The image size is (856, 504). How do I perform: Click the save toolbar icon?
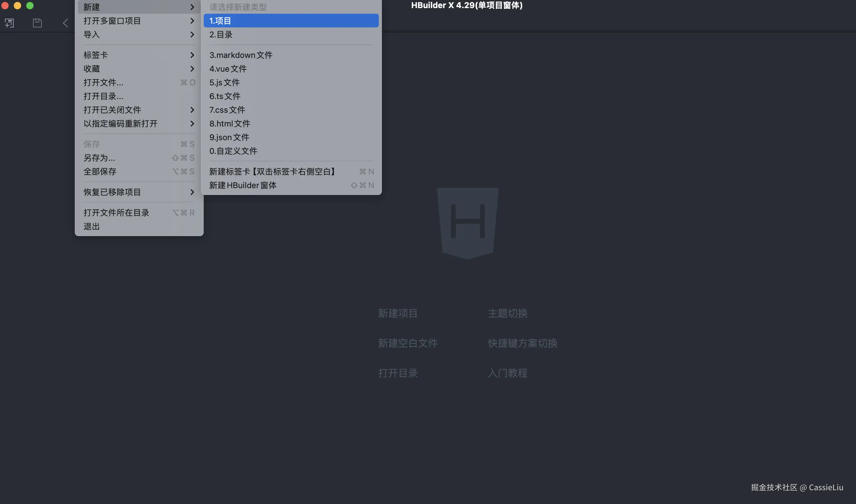point(37,23)
